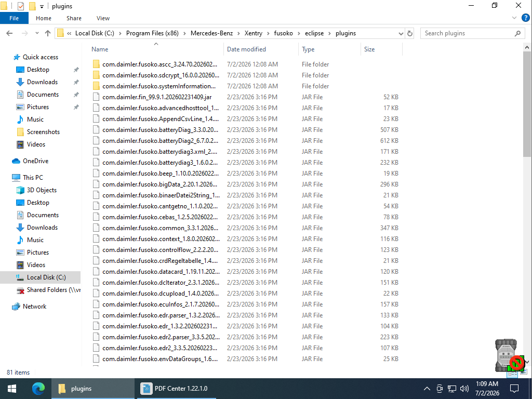The width and height of the screenshot is (532, 399).
Task: Switch to PDF Center 1.22.1.0 taskbar window
Action: tap(177, 389)
